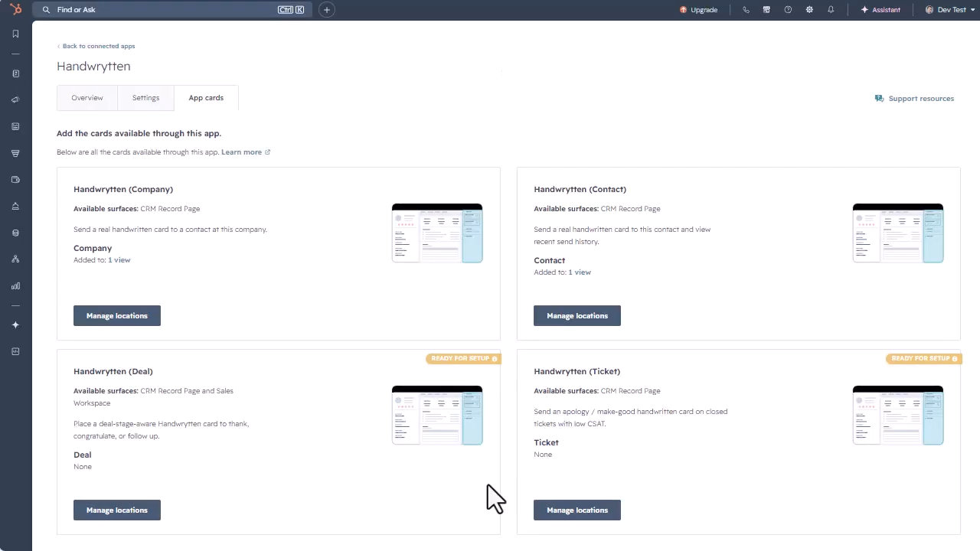Click the Handwrytten (Deal) card preview thumbnail
980x551 pixels.
437,416
